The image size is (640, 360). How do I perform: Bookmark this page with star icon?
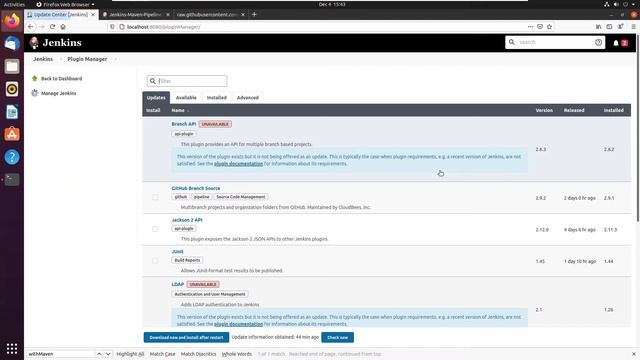tap(549, 27)
